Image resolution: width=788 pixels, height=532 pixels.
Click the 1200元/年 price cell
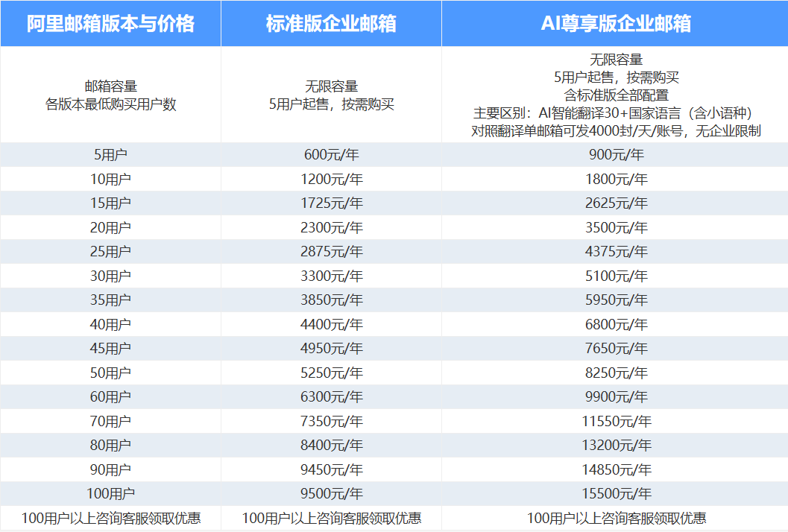(x=331, y=179)
